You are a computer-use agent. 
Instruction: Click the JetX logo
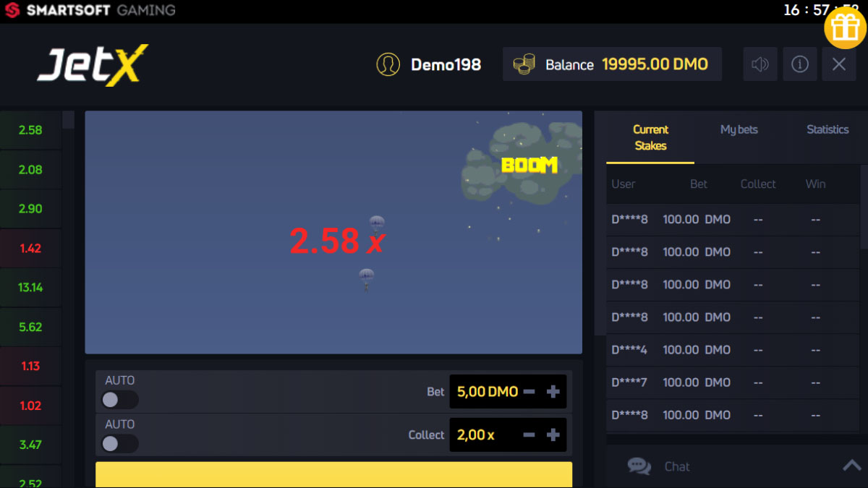coord(93,66)
